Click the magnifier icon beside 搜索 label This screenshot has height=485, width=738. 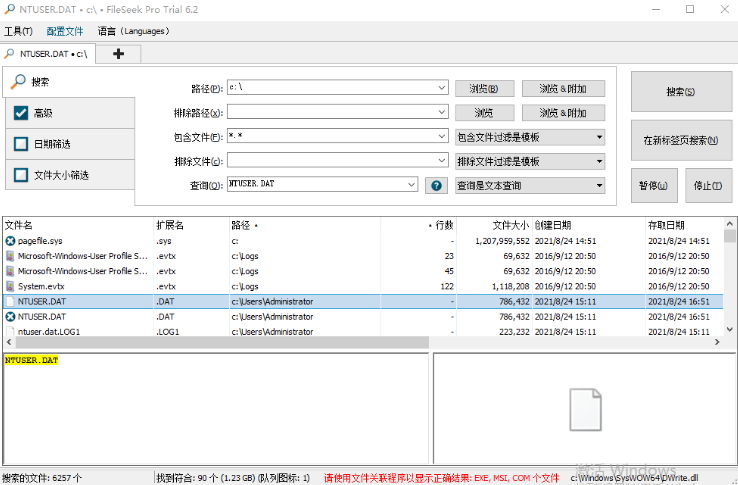tap(18, 82)
